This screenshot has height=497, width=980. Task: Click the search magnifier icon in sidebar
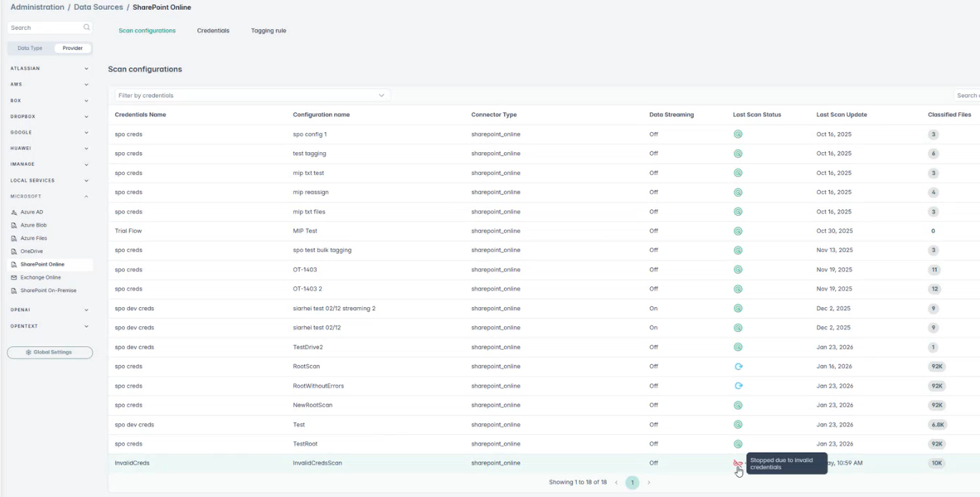(x=87, y=28)
